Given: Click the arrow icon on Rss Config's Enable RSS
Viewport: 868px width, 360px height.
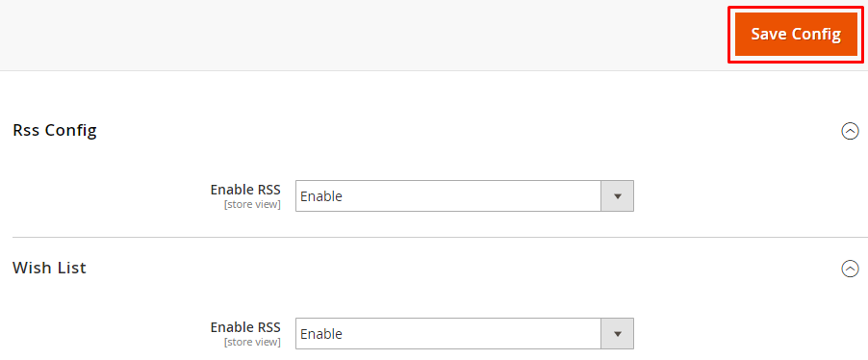Looking at the screenshot, I should [x=617, y=196].
